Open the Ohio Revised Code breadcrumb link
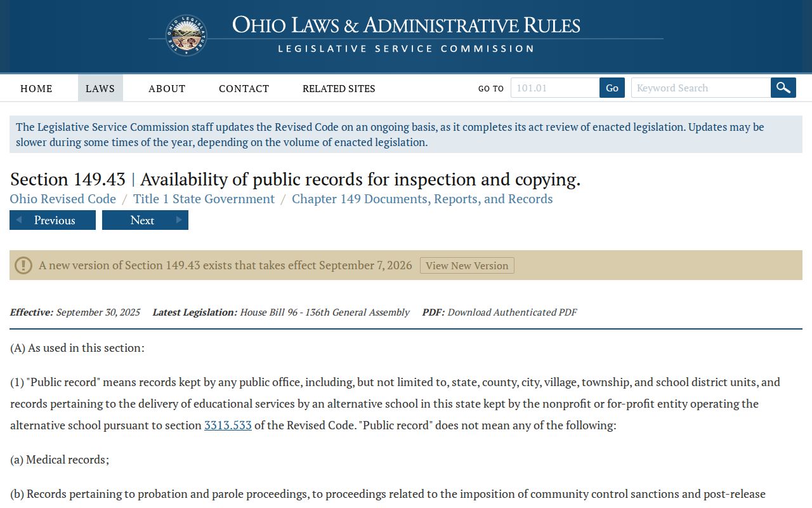 point(63,199)
